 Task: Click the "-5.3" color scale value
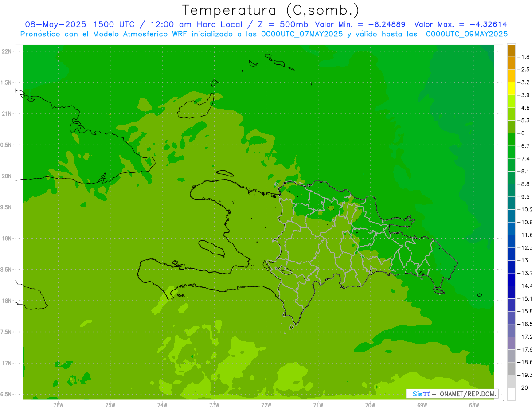pyautogui.click(x=524, y=120)
